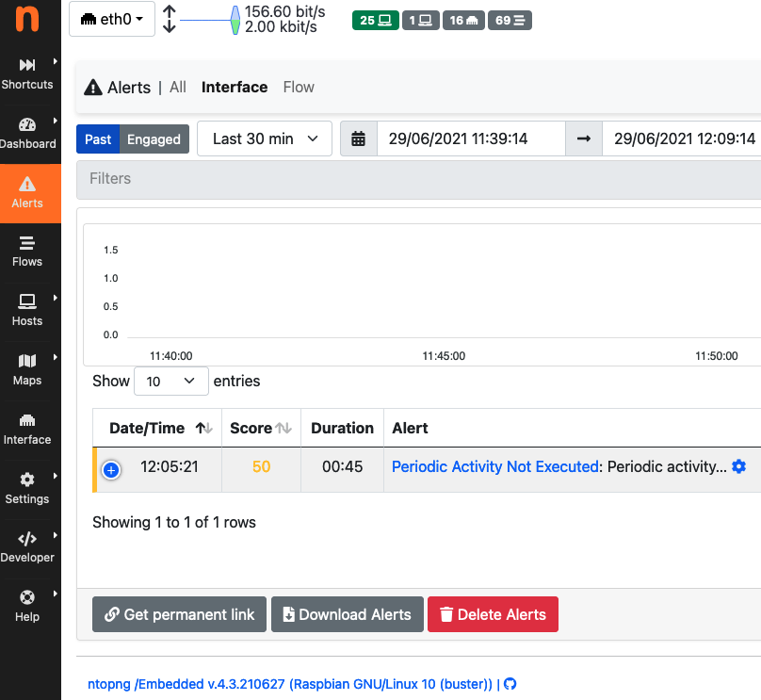This screenshot has width=761, height=700.
Task: Open the Developer sidebar section
Action: click(29, 547)
